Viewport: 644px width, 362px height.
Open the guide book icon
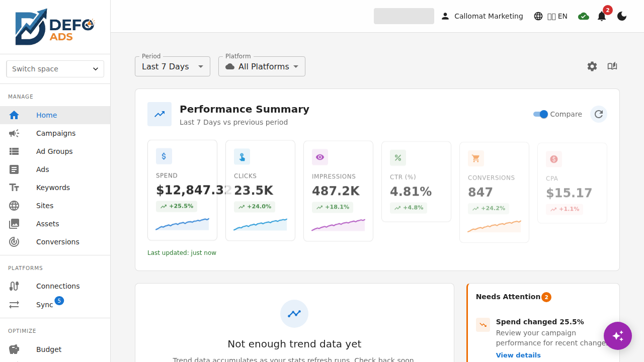coord(612,66)
